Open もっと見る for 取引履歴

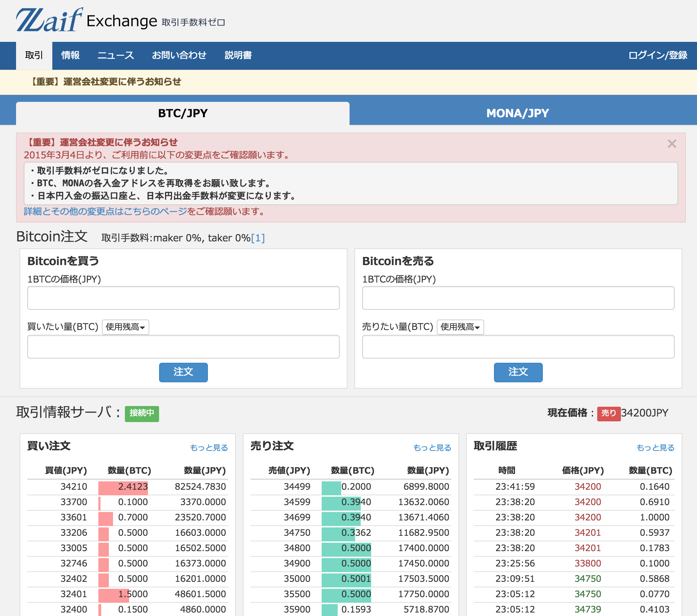[655, 448]
